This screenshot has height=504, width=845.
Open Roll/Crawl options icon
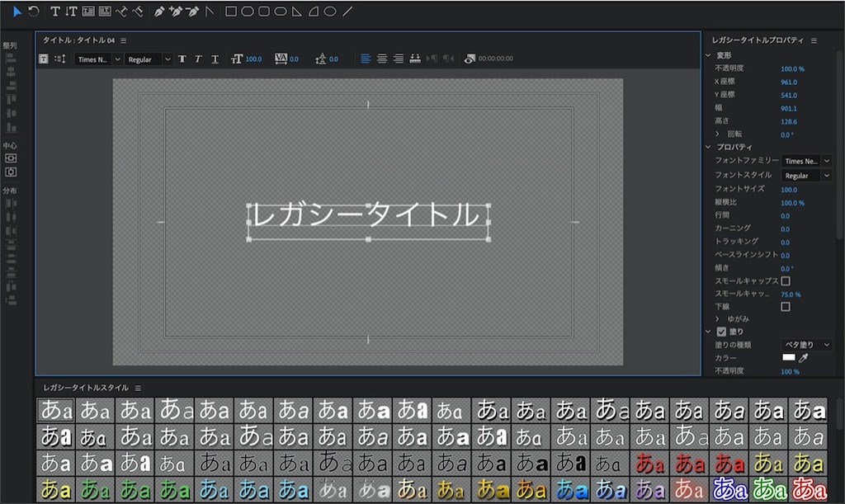click(59, 59)
